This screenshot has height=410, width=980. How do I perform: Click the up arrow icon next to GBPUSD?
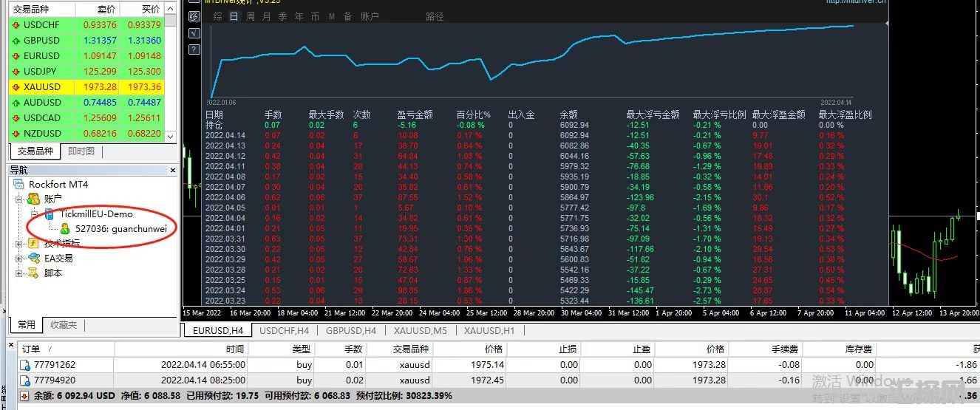click(x=15, y=41)
